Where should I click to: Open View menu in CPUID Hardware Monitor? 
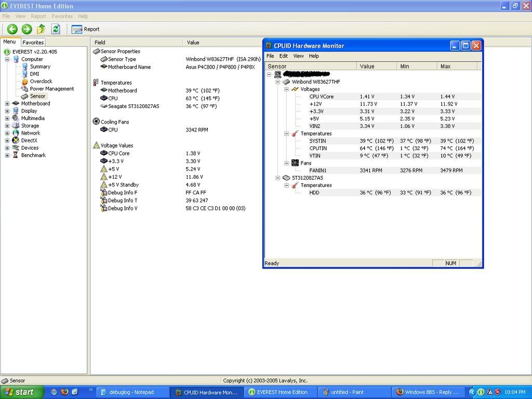[298, 56]
